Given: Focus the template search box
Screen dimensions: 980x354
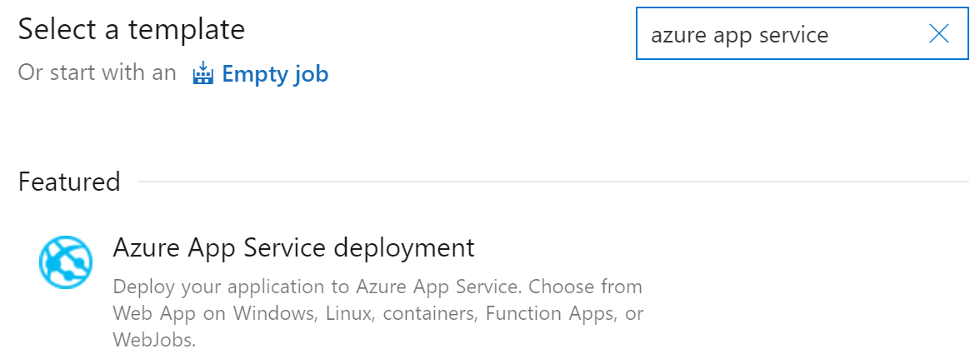Looking at the screenshot, I should pyautogui.click(x=802, y=33).
